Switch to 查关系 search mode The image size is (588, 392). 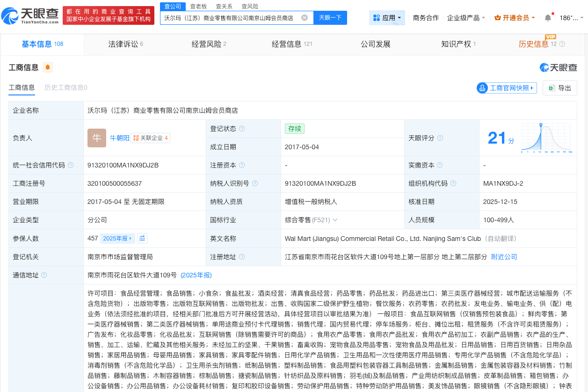coord(224,6)
